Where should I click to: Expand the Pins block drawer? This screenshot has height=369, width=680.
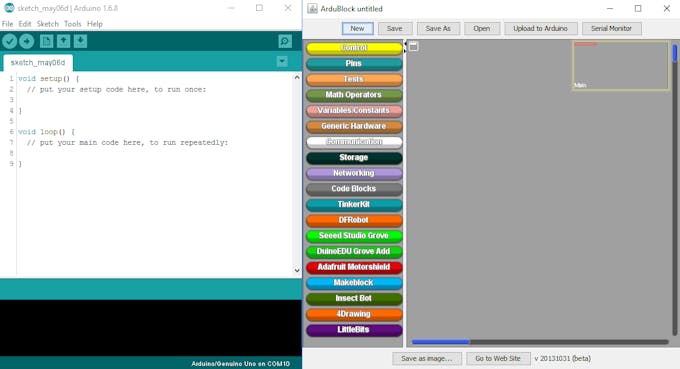pyautogui.click(x=354, y=63)
